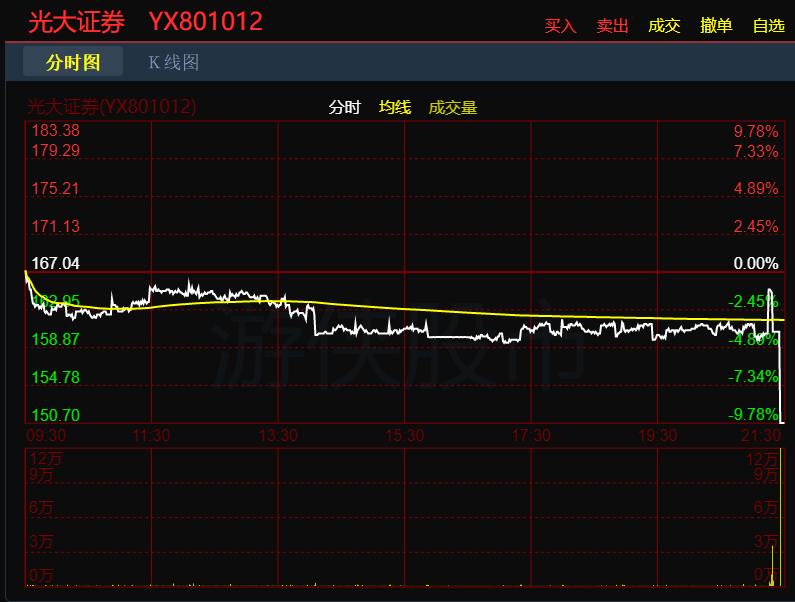
Task: Toggle the 成交量 legend item
Action: coord(453,108)
